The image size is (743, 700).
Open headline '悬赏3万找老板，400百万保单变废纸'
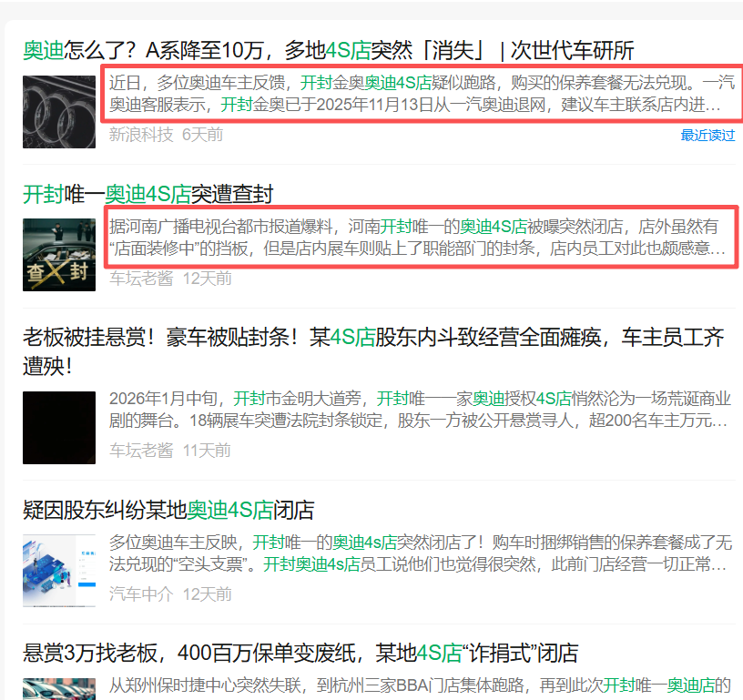300,653
